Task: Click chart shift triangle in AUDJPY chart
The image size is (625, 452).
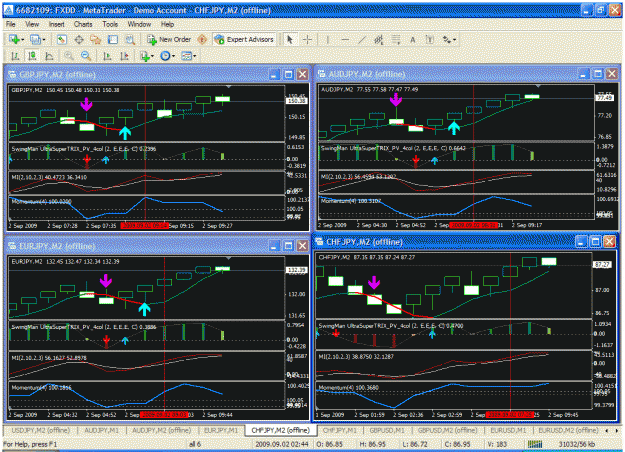Action: click(x=538, y=86)
